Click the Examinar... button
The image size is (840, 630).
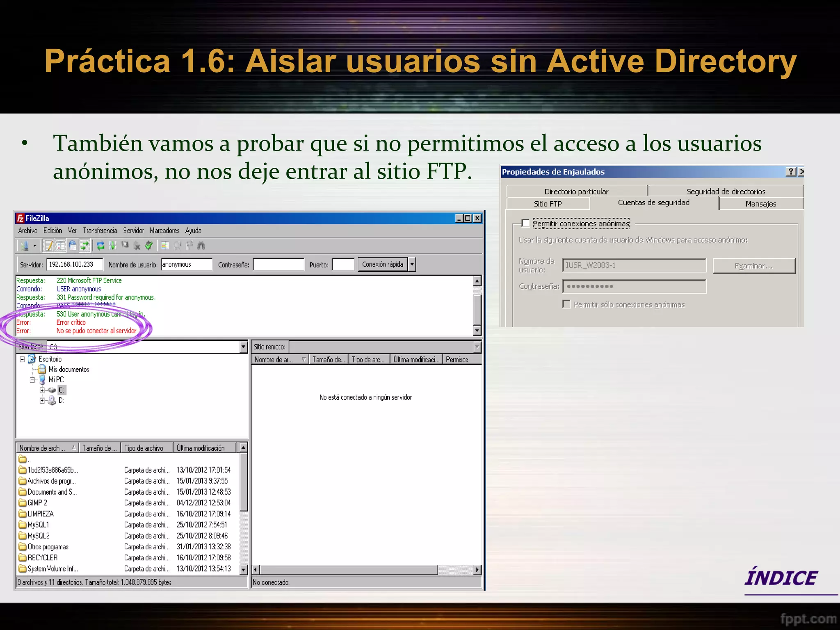(754, 266)
